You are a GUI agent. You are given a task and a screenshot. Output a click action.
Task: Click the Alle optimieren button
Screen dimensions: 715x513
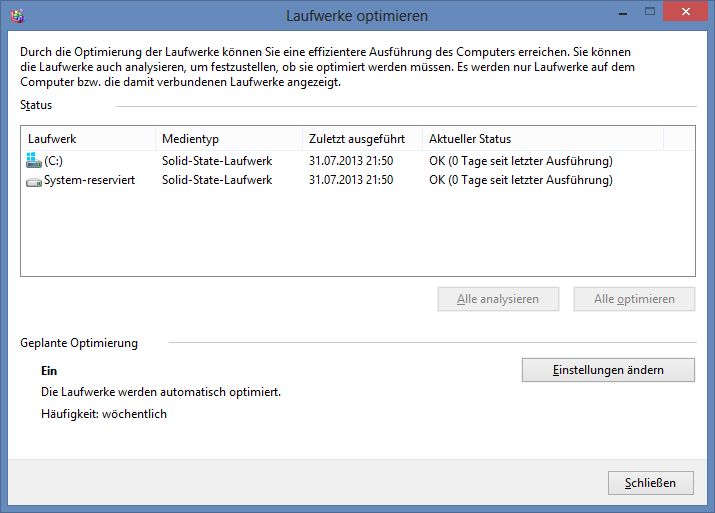[x=634, y=299]
